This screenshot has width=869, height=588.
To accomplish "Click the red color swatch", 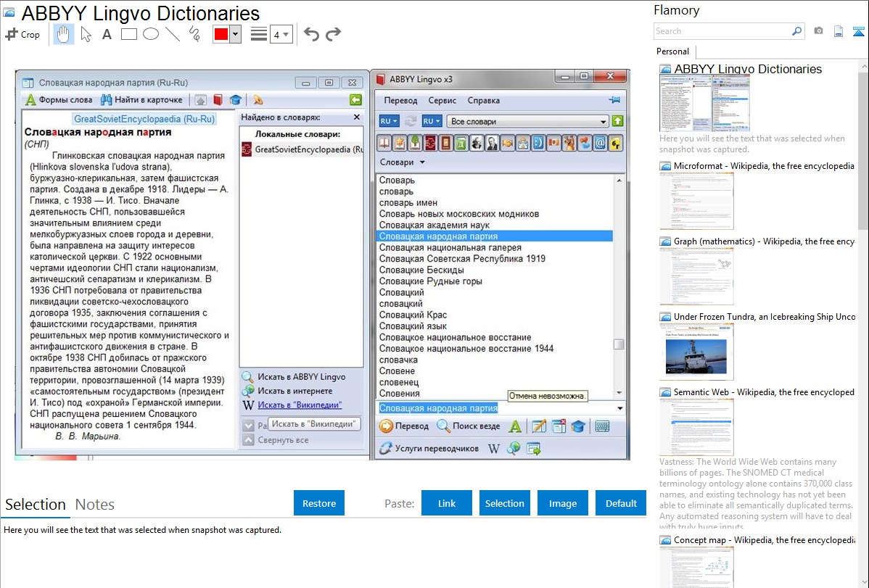I will tap(221, 34).
